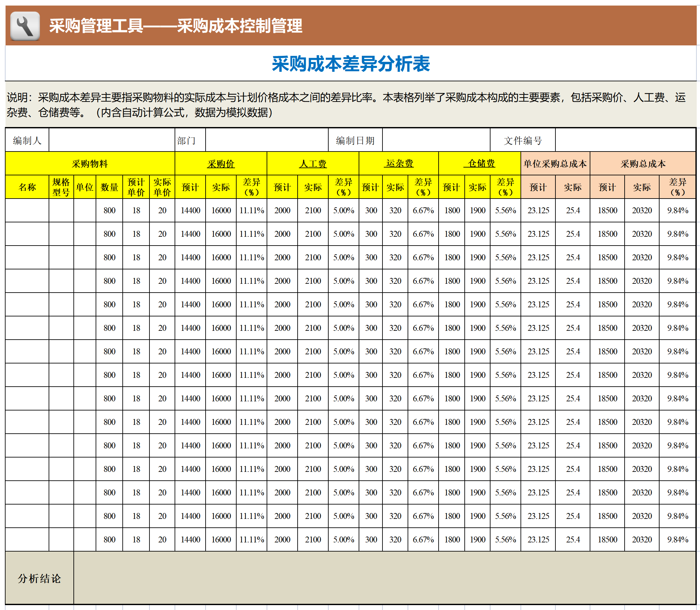Select the 采购管理工具——采购成本控制管理 banner text
This screenshot has width=700, height=610.
(x=176, y=26)
